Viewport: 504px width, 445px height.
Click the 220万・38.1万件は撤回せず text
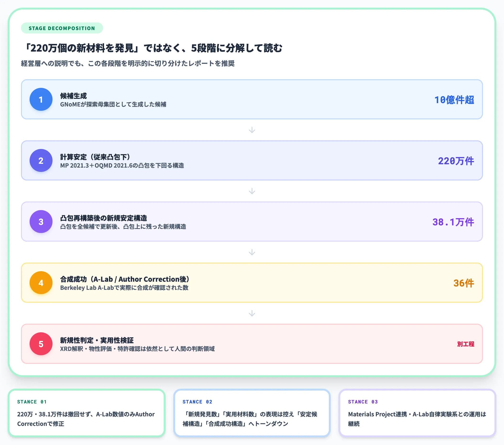pos(86,419)
